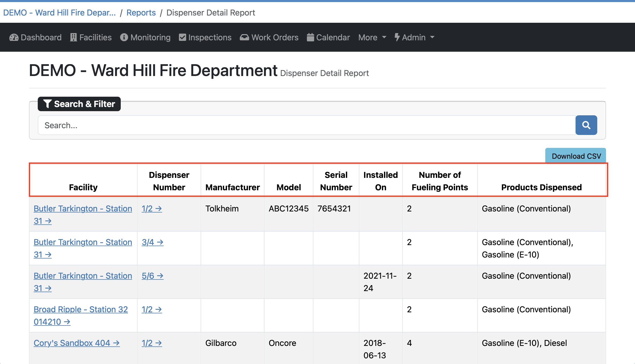This screenshot has height=364, width=635.
Task: Open dispenser 3/4 details link
Action: 152,242
